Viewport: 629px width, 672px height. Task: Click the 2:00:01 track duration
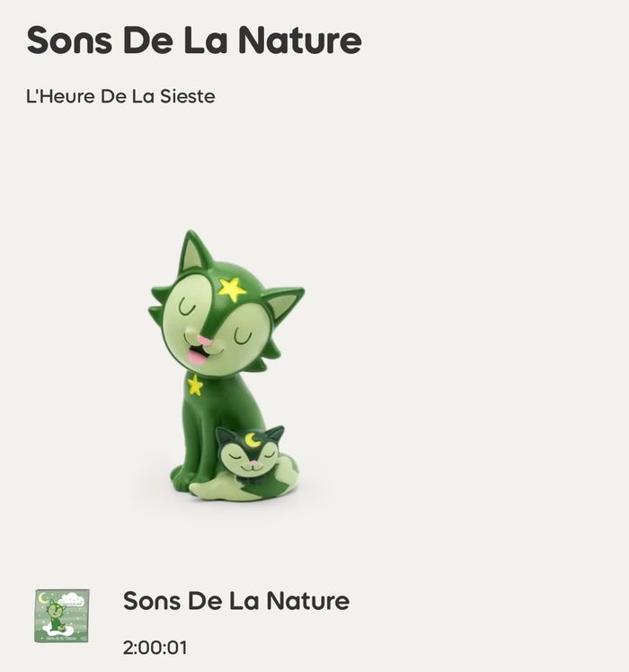[155, 647]
